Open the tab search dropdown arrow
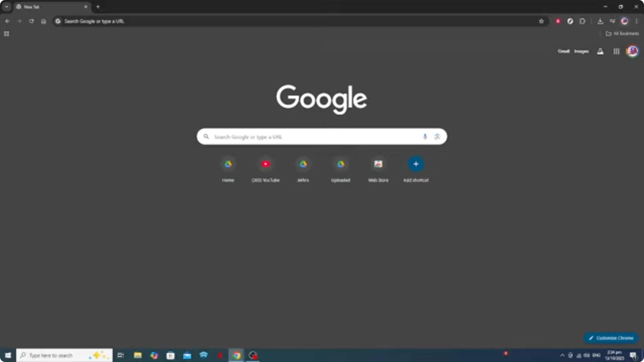644x362 pixels. pyautogui.click(x=7, y=7)
